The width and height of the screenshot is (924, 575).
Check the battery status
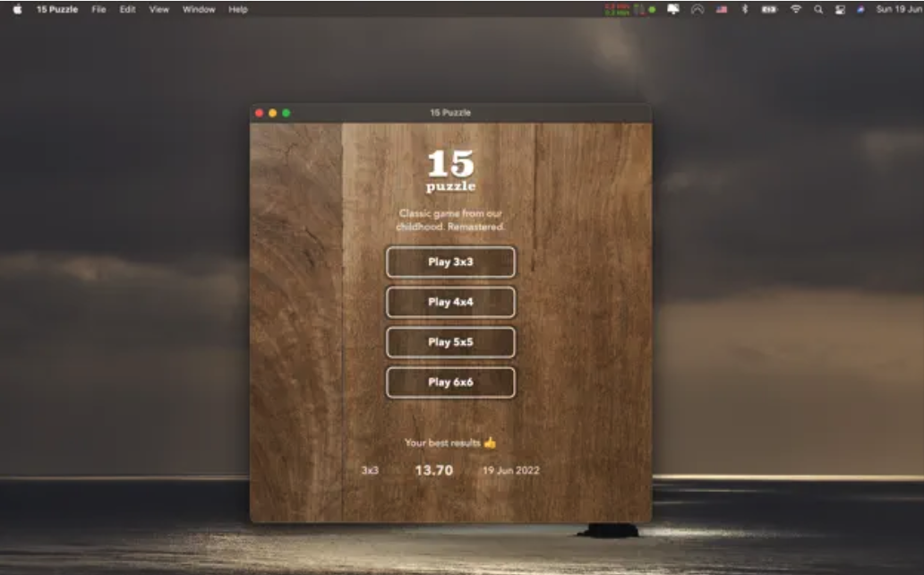[768, 10]
